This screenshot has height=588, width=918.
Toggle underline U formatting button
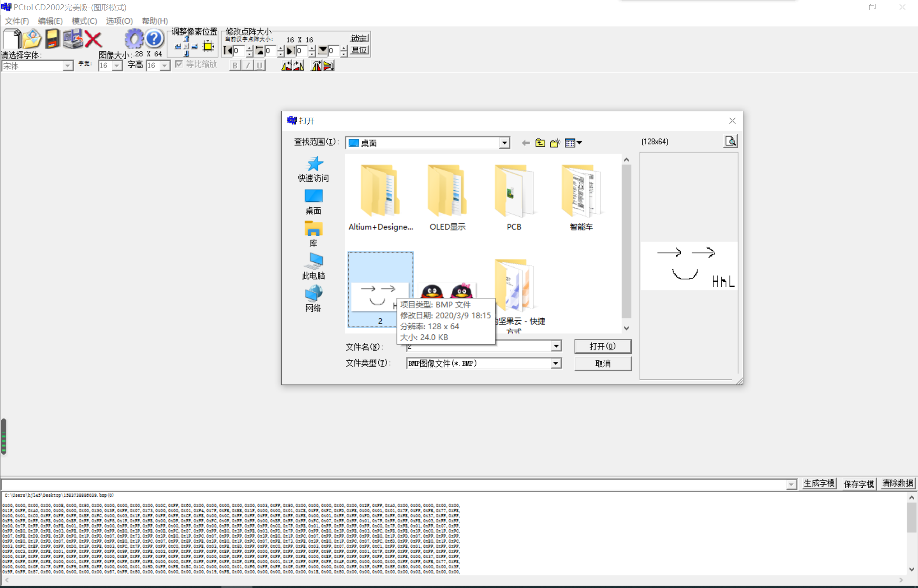click(x=259, y=65)
